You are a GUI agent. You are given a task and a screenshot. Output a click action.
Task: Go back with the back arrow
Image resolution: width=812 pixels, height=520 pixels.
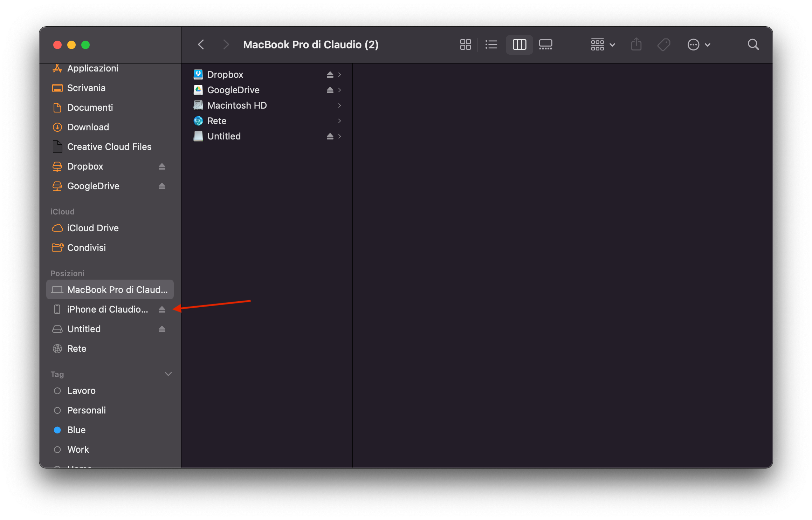(x=201, y=45)
